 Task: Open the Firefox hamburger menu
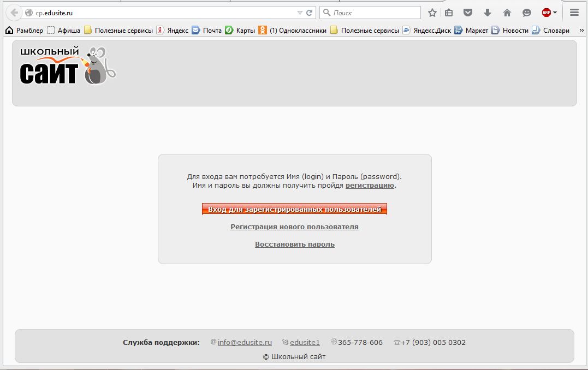574,13
